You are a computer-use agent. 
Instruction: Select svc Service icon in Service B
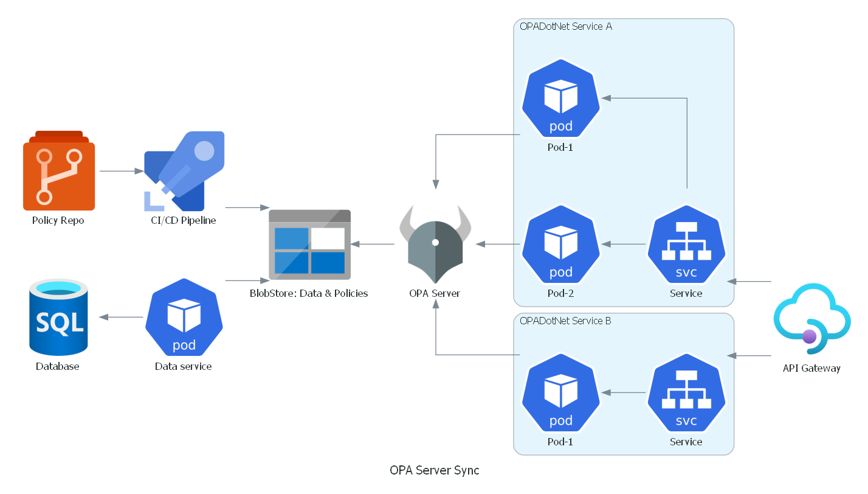pyautogui.click(x=686, y=392)
